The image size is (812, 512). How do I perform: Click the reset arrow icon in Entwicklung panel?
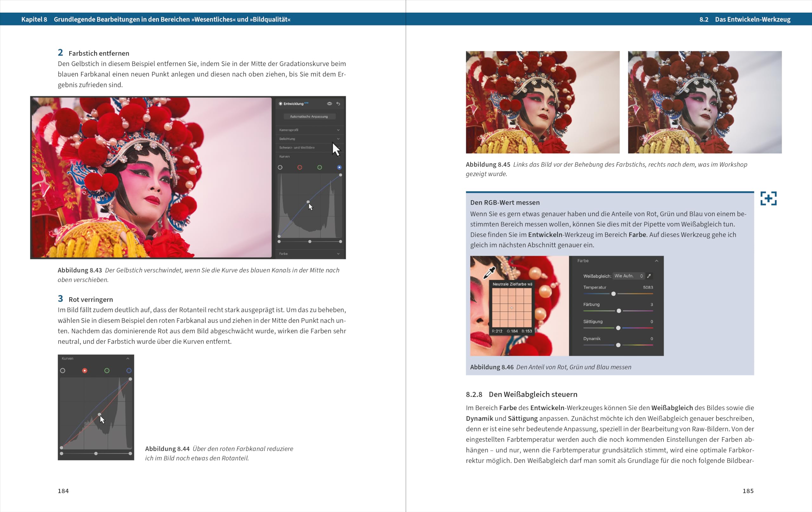[x=338, y=103]
